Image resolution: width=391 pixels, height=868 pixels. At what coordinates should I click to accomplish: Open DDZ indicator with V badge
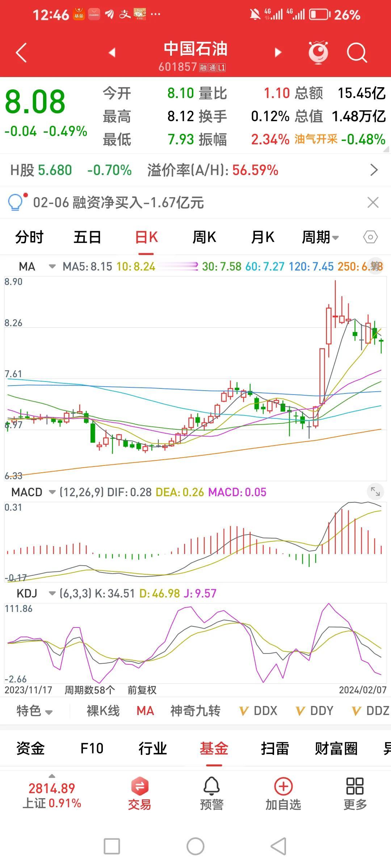[371, 711]
